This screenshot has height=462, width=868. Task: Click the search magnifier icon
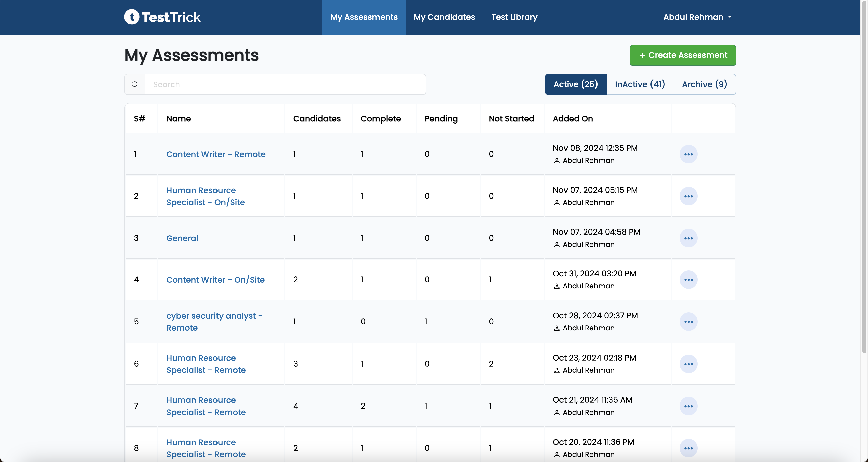pos(135,85)
